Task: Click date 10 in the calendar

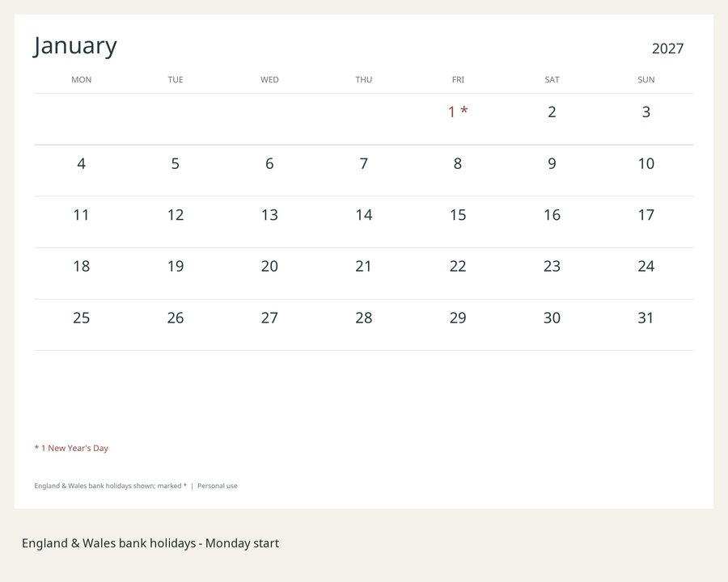Action: [646, 163]
